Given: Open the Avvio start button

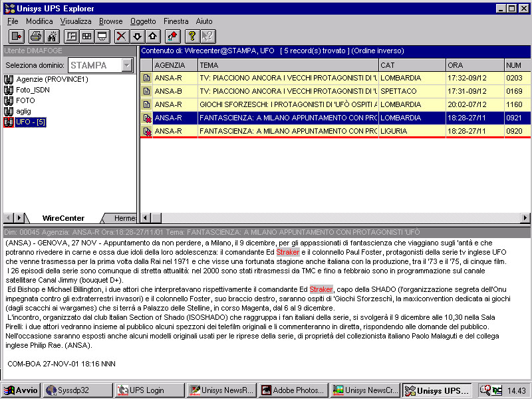Looking at the screenshot, I should tap(21, 390).
